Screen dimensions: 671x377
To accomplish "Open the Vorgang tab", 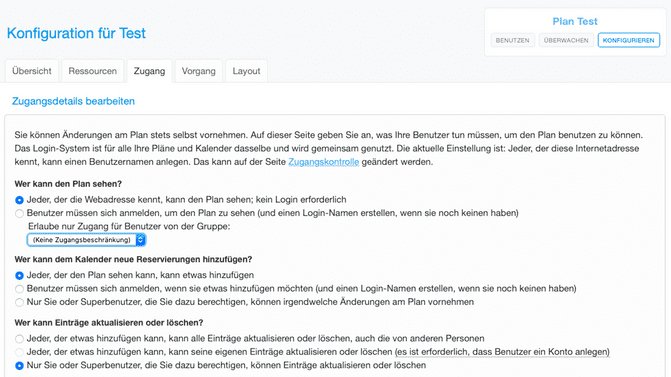I will tap(199, 71).
